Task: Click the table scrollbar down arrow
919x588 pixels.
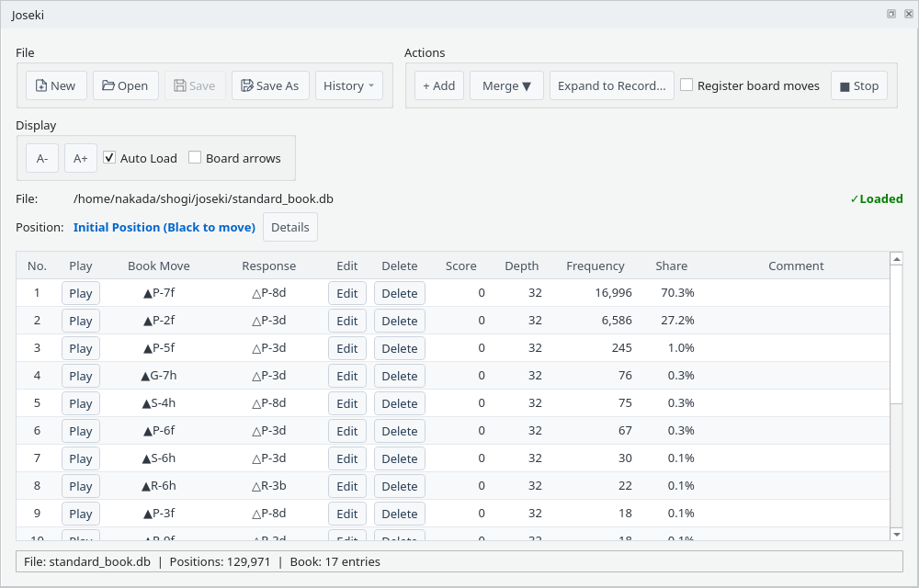Action: [x=896, y=534]
